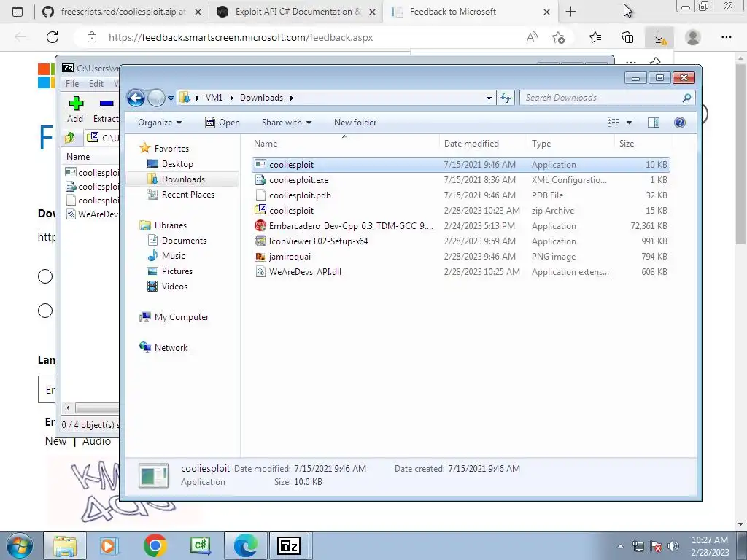Click VM1 in the address breadcrumb
Image resolution: width=747 pixels, height=560 pixels.
pyautogui.click(x=214, y=98)
